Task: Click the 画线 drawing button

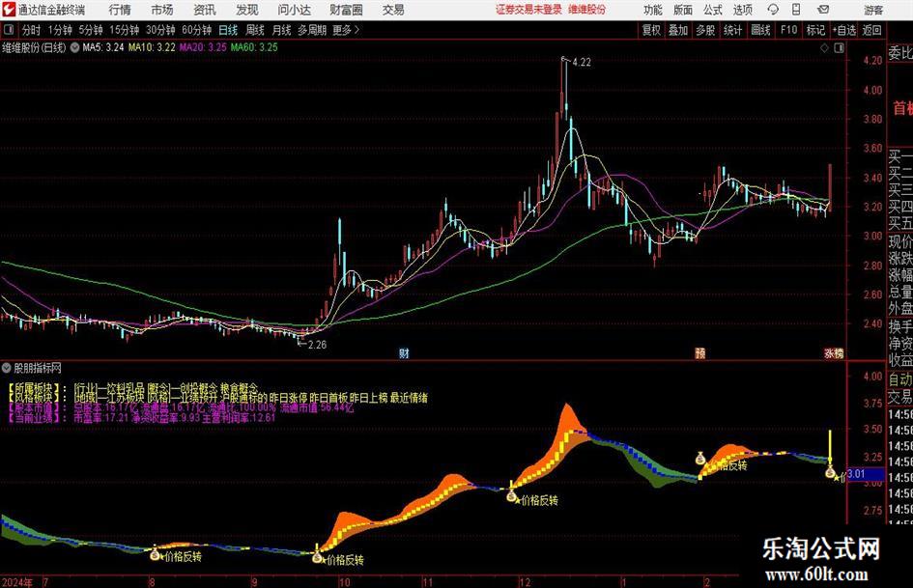Action: (760, 30)
